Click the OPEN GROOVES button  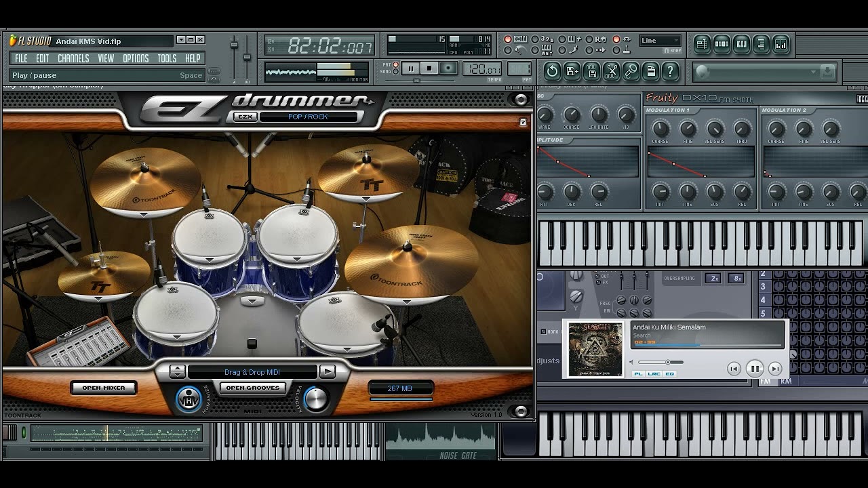coord(253,388)
